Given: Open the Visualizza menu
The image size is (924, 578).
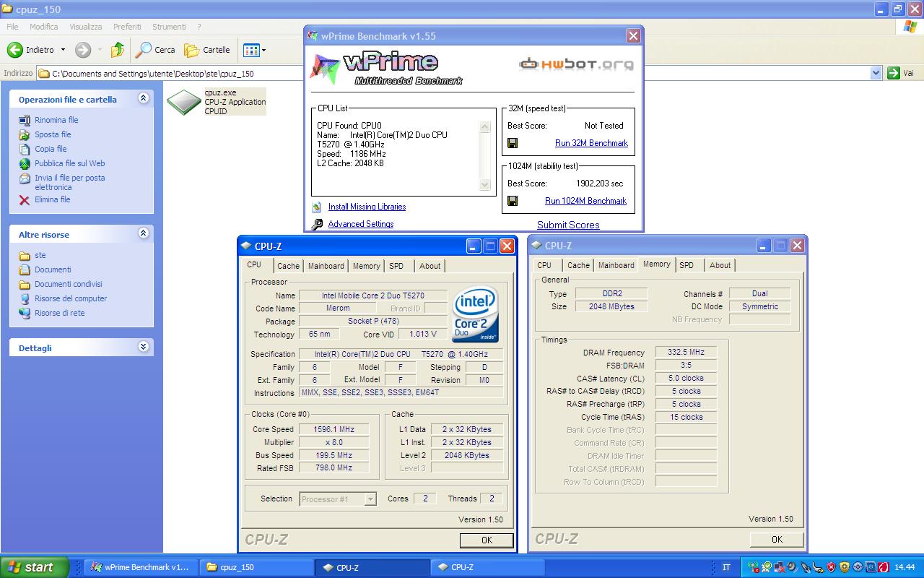Looking at the screenshot, I should (x=86, y=27).
